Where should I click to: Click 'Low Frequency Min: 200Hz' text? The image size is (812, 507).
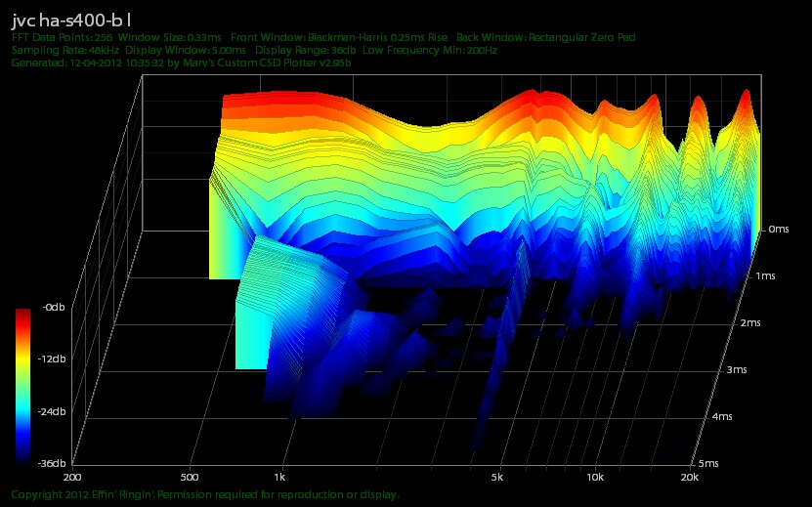tap(430, 50)
